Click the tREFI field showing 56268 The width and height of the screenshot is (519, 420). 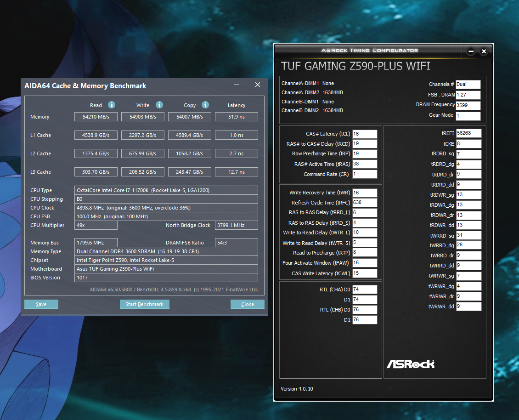(468, 133)
